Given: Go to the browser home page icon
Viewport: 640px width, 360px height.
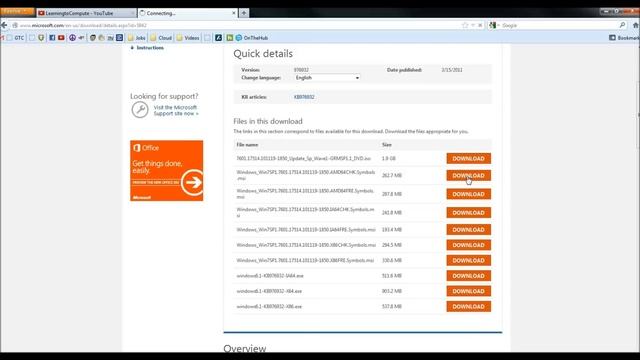Looking at the screenshot, I should click(636, 25).
